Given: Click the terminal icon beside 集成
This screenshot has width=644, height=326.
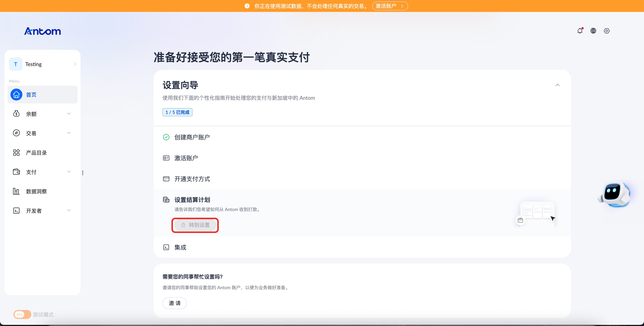Looking at the screenshot, I should pos(166,247).
